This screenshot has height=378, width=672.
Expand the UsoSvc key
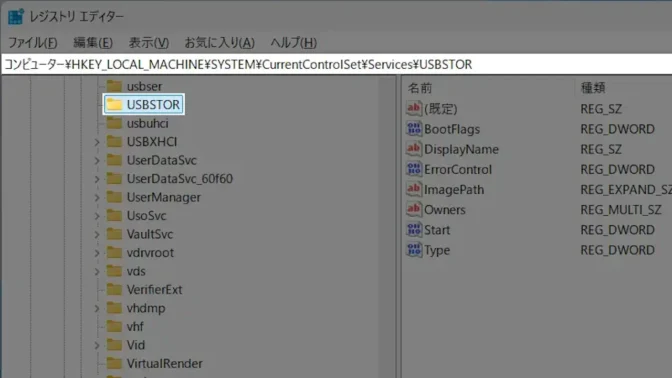(x=97, y=216)
